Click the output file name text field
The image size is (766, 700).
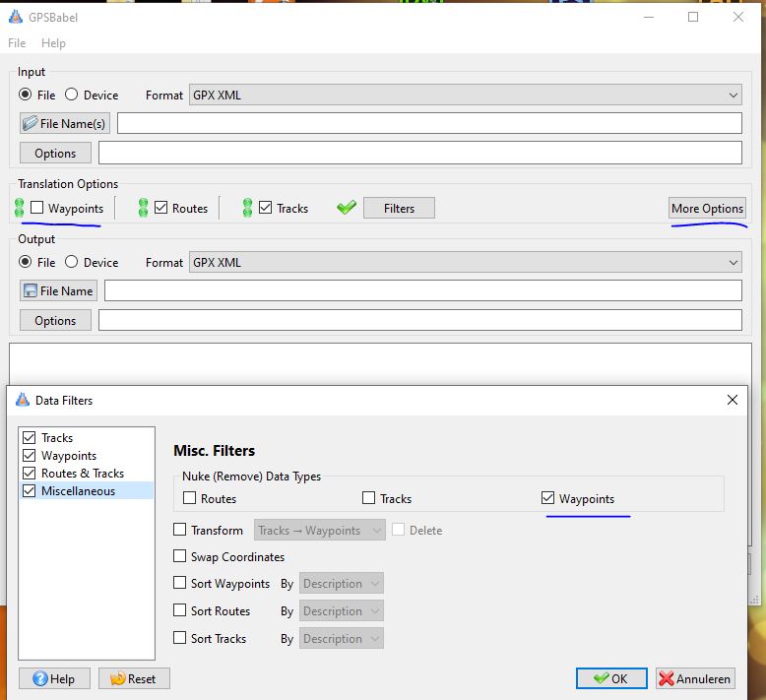tap(423, 290)
